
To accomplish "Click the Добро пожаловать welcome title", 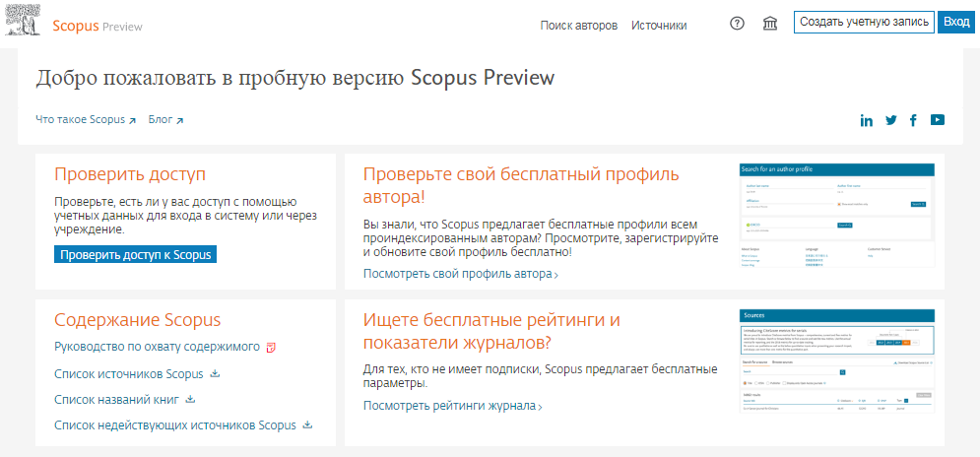I will 295,78.
